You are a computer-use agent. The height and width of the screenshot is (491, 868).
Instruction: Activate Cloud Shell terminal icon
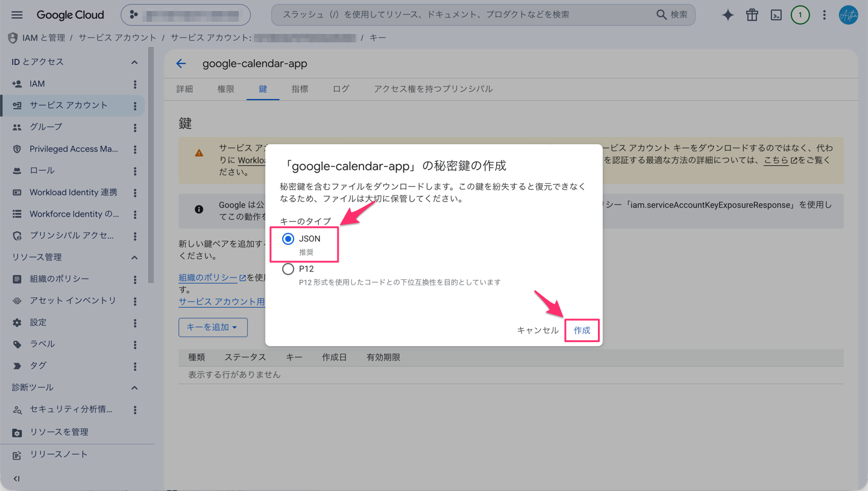point(776,15)
